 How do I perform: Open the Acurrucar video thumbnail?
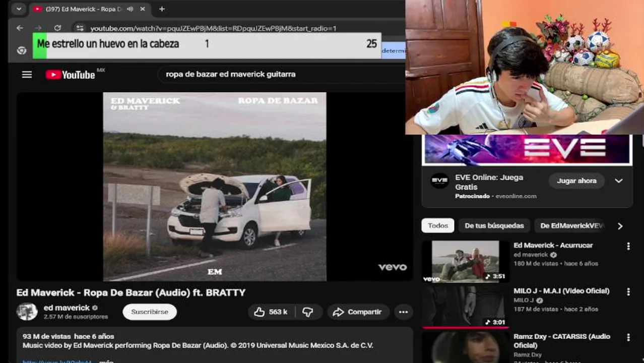pyautogui.click(x=465, y=261)
